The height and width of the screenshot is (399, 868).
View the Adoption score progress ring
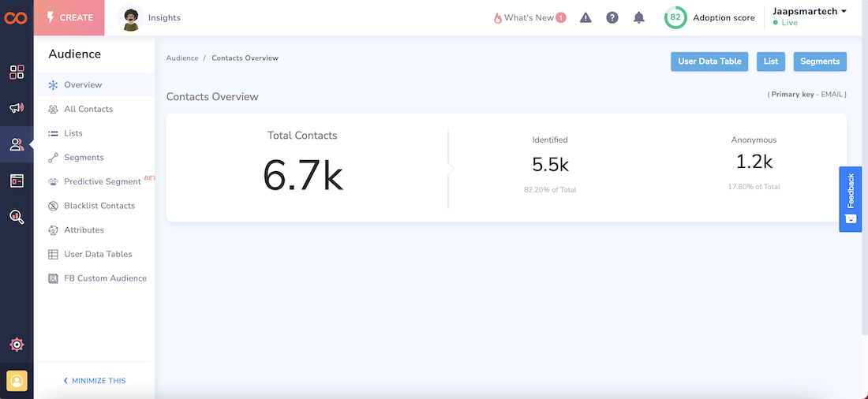coord(675,17)
